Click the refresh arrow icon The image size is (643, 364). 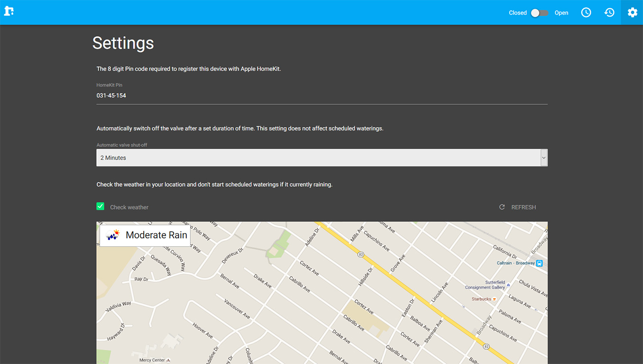point(502,207)
